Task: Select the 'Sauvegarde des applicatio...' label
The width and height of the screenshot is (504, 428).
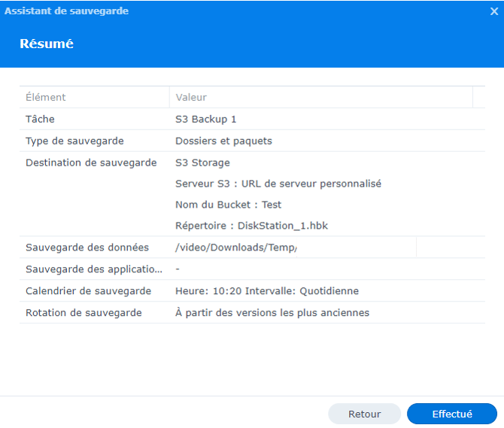Action: tap(94, 269)
